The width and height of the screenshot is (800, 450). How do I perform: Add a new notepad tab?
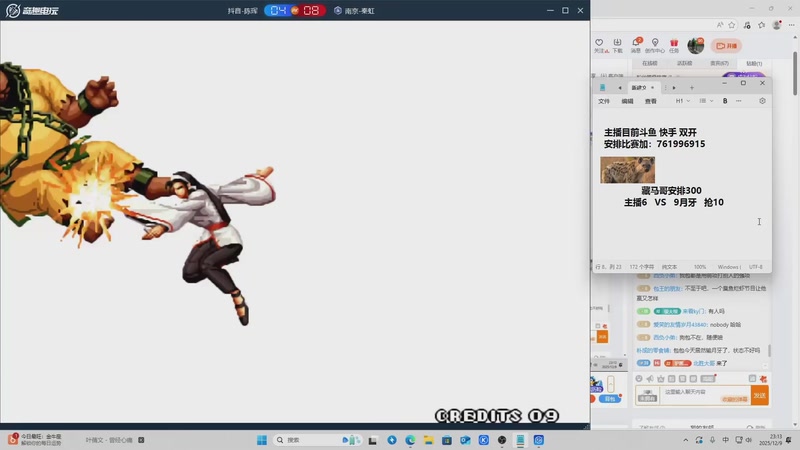692,88
